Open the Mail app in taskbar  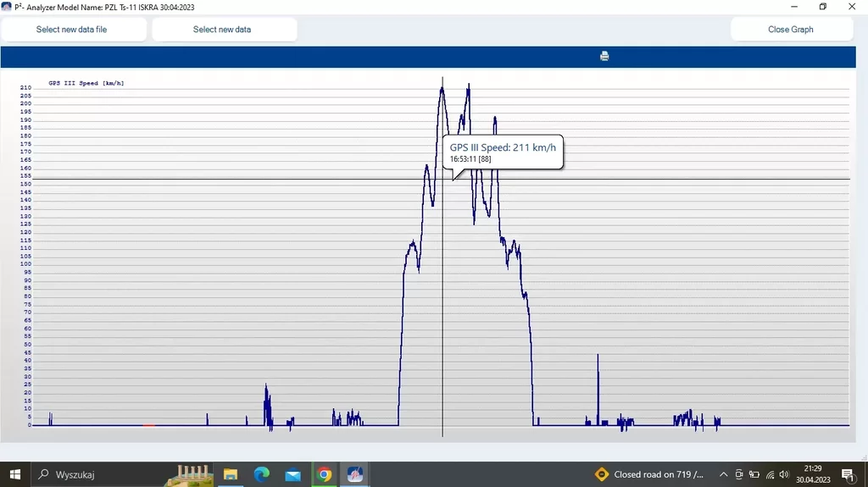tap(292, 474)
